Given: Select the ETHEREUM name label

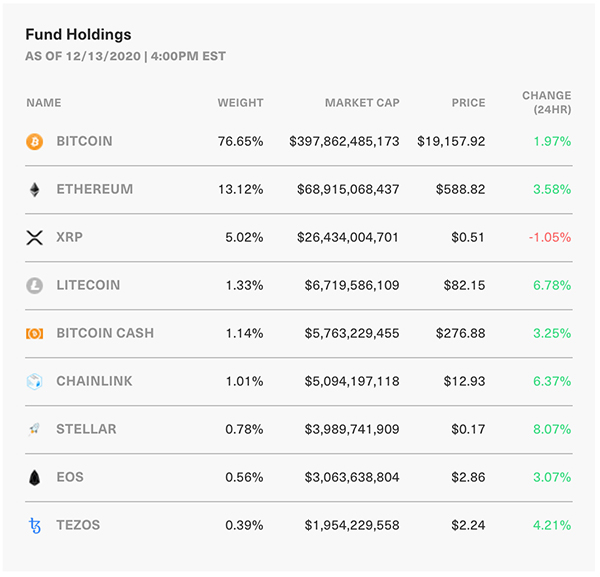Looking at the screenshot, I should [95, 189].
